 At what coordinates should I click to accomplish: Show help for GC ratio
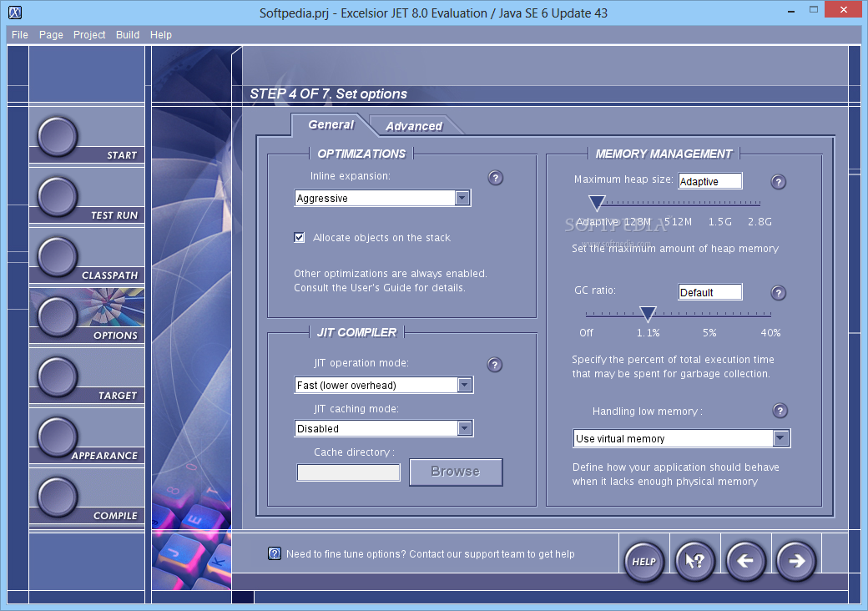tap(779, 293)
